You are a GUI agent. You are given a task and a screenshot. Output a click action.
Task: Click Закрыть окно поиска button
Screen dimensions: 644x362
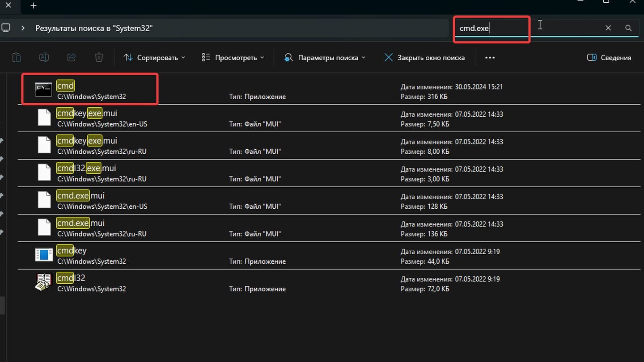click(424, 58)
